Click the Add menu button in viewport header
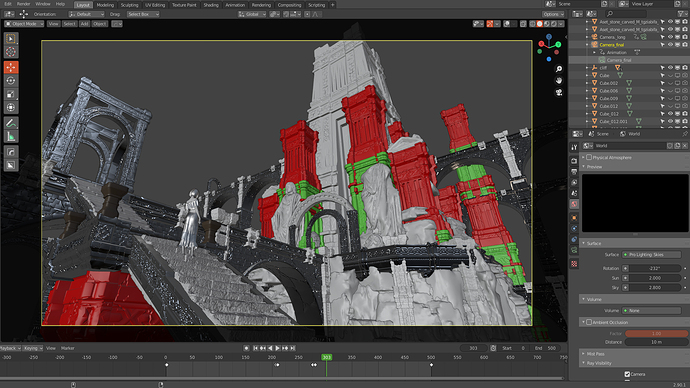 tap(84, 24)
